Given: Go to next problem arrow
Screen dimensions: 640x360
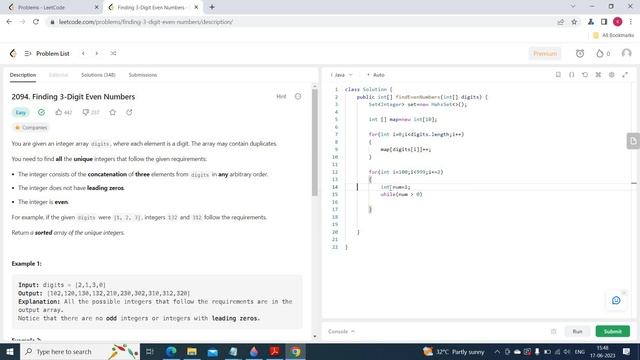Looking at the screenshot, I should 97,53.
